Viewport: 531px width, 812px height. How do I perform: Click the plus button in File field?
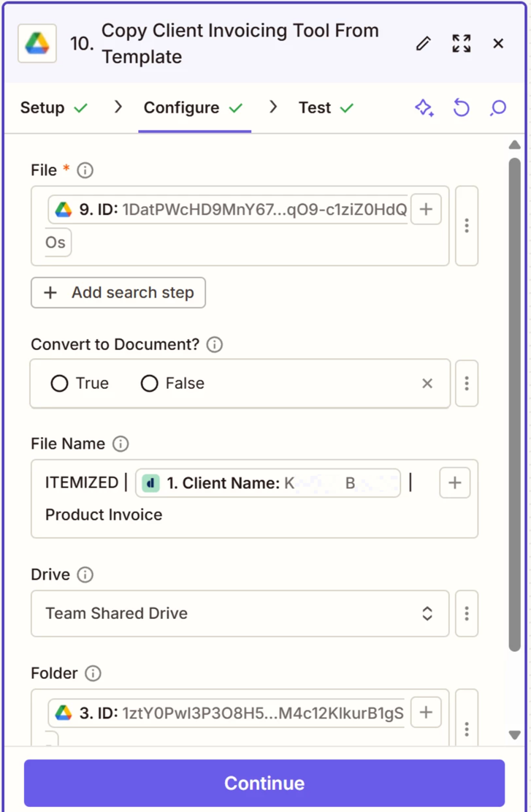pos(426,210)
